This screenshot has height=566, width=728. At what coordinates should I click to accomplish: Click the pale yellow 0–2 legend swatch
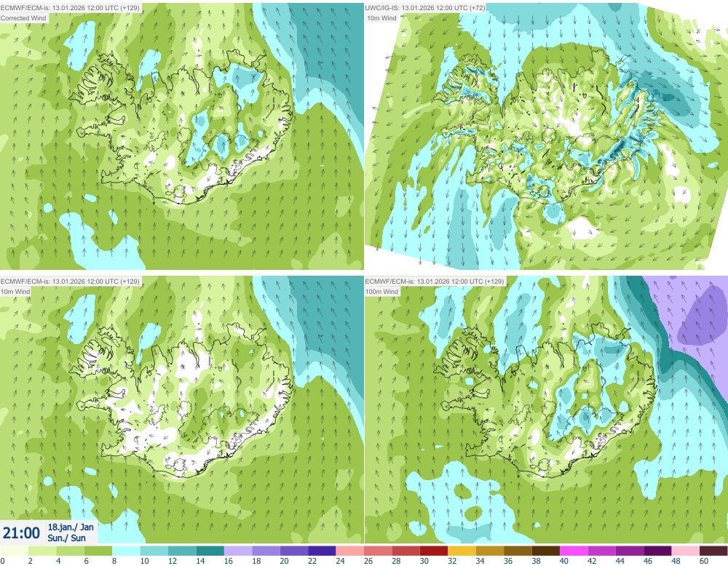pyautogui.click(x=14, y=551)
